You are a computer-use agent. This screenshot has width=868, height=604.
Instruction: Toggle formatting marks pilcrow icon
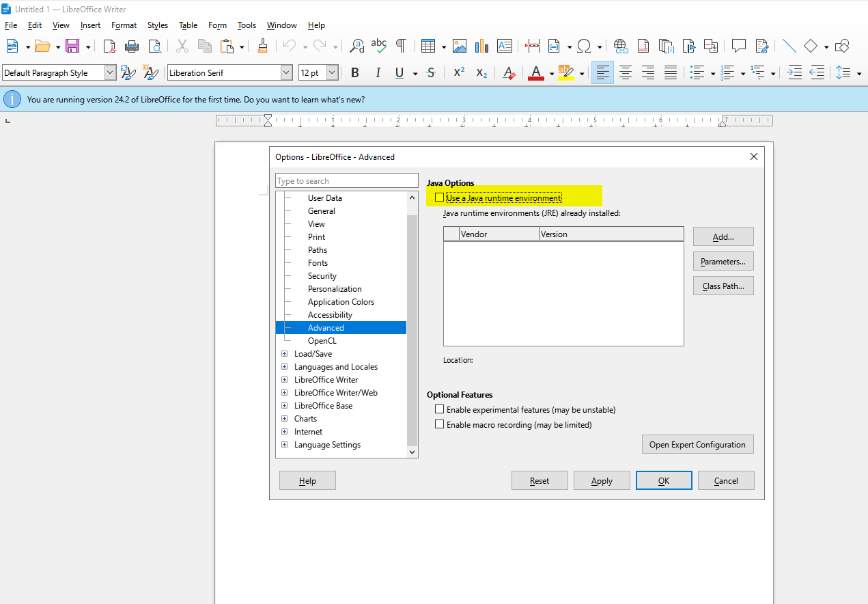pos(401,46)
